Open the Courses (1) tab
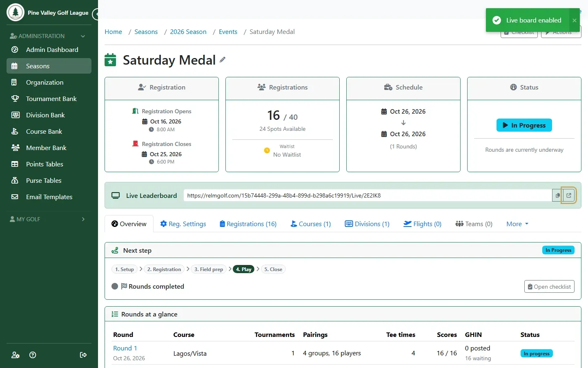 coord(310,224)
